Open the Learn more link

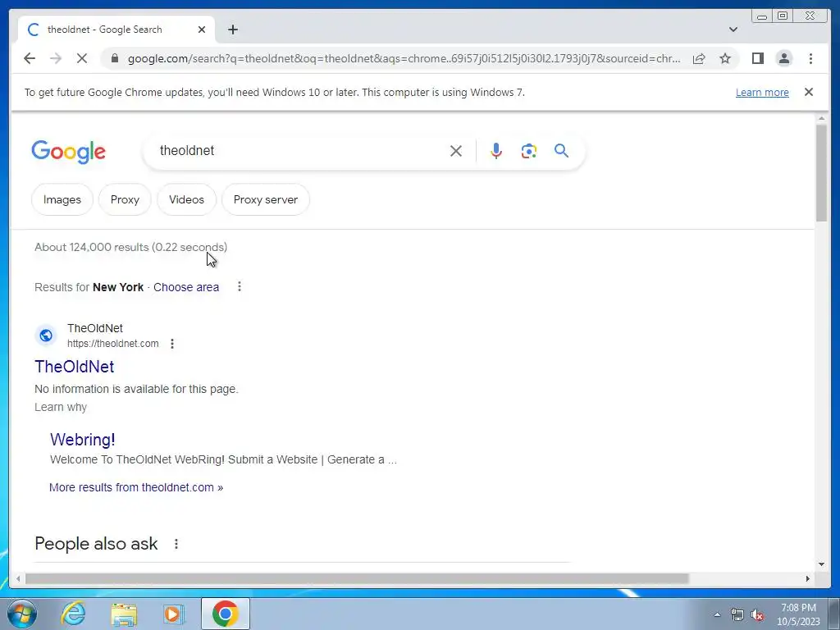point(762,92)
